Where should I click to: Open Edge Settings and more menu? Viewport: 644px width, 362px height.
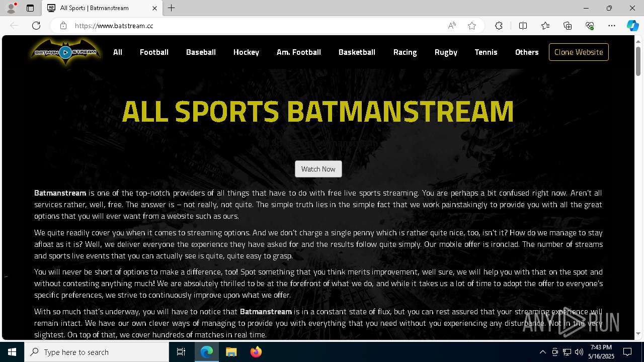point(612,26)
